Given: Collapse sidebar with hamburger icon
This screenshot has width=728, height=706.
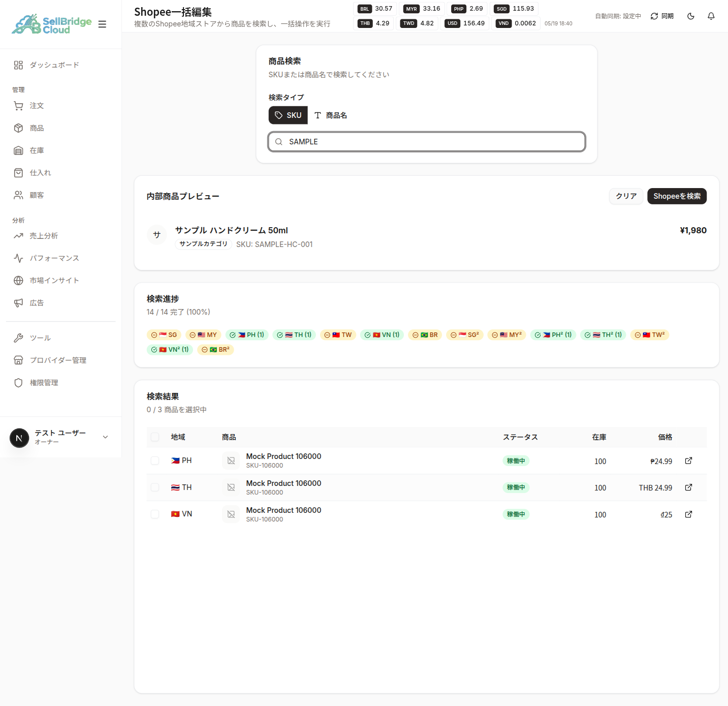Looking at the screenshot, I should point(102,24).
